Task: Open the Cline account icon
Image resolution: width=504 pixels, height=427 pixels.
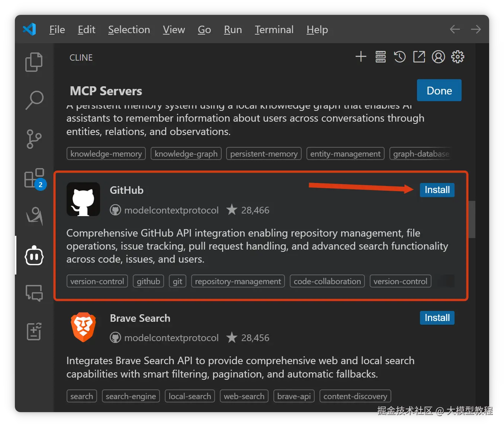Action: 439,57
